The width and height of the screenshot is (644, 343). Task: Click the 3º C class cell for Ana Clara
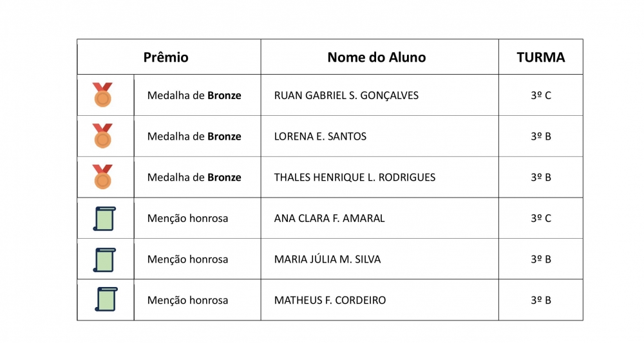click(541, 219)
